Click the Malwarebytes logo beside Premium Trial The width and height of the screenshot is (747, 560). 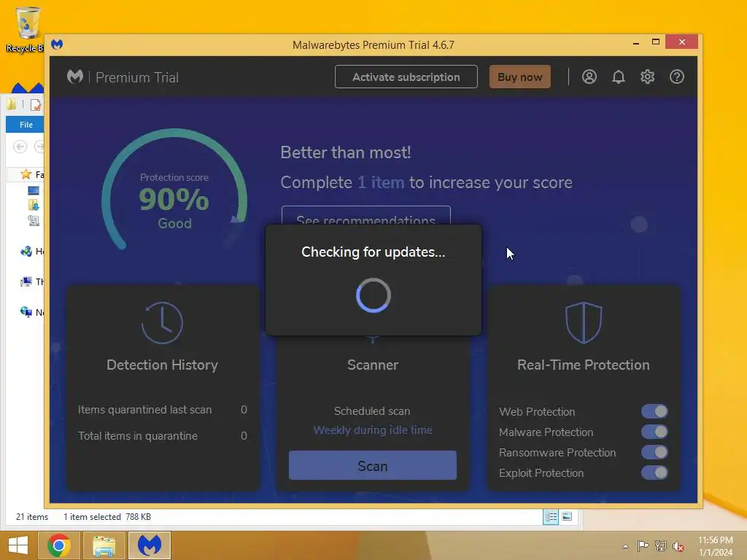(75, 77)
